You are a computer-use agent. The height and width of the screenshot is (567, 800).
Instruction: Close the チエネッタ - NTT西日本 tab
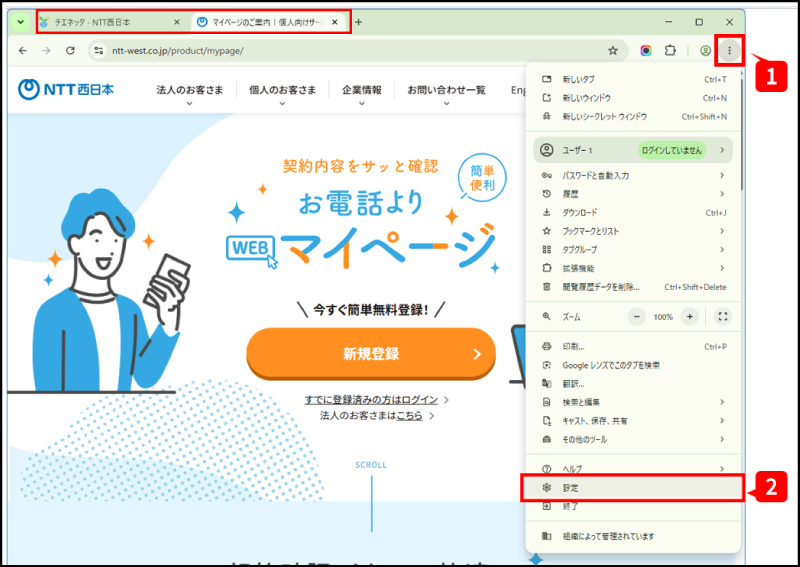tap(177, 22)
